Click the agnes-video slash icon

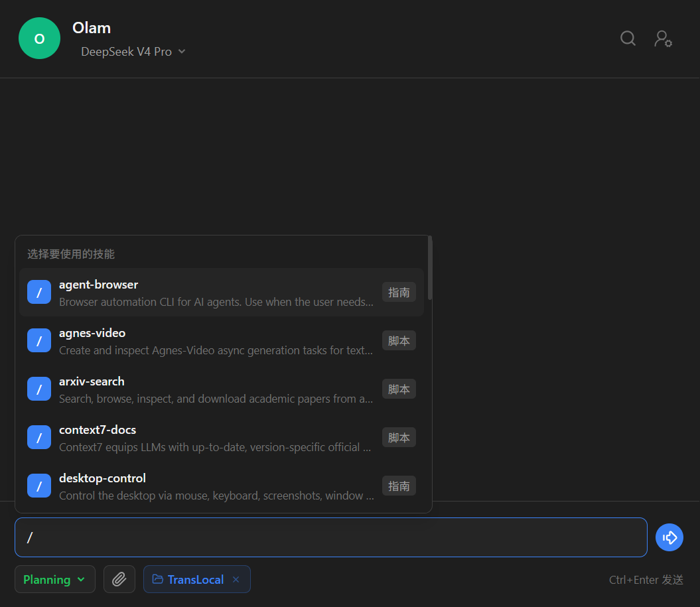(x=39, y=340)
